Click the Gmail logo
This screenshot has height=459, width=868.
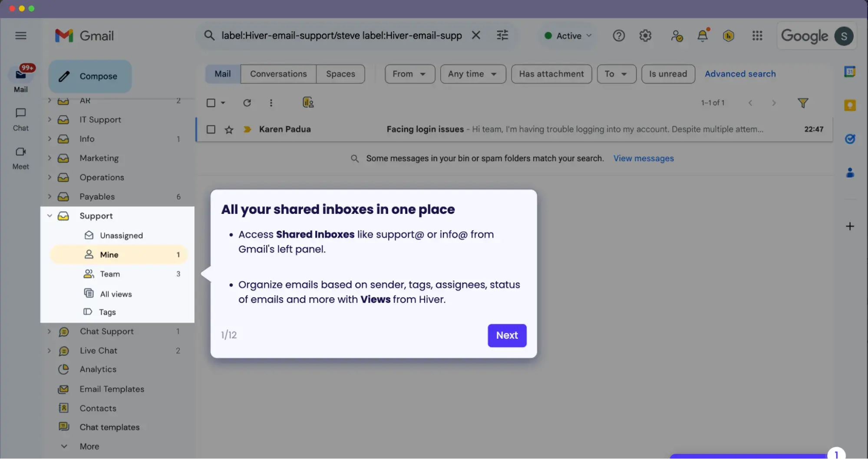[x=85, y=36]
